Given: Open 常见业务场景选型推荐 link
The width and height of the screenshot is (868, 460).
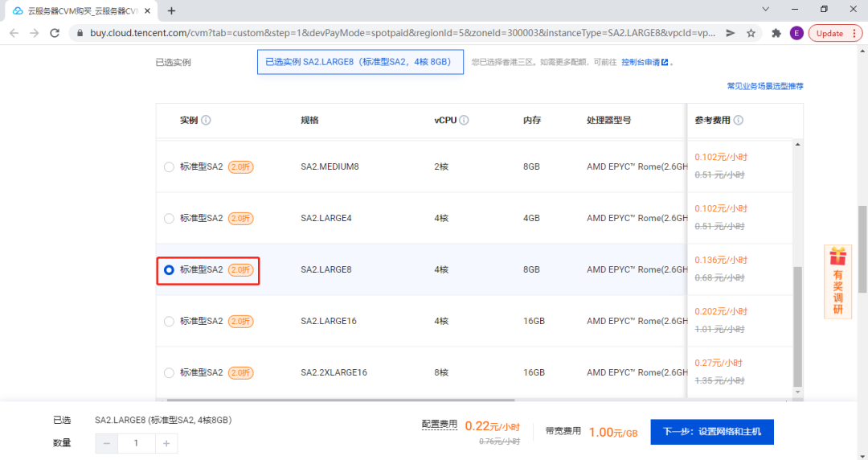Looking at the screenshot, I should tap(765, 86).
